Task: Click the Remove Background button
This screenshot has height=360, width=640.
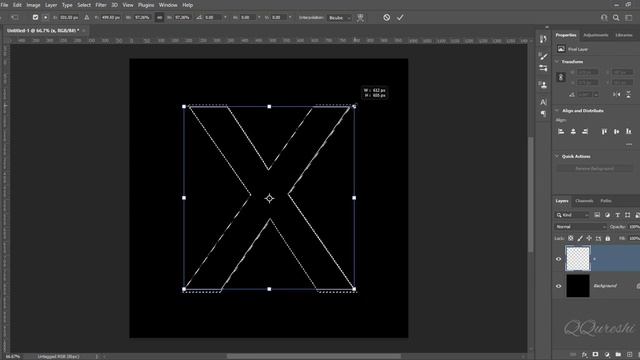Action: click(594, 169)
